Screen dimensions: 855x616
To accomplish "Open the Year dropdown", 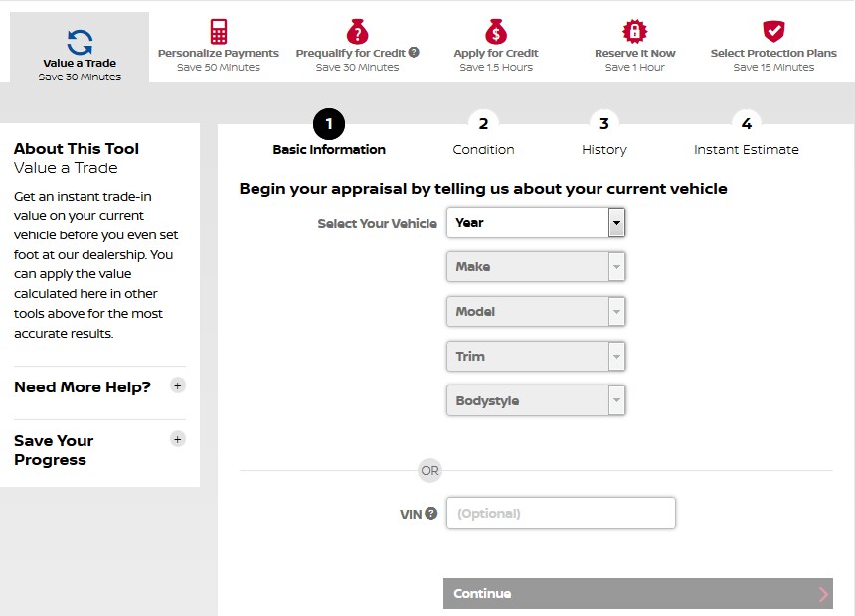I will (536, 223).
